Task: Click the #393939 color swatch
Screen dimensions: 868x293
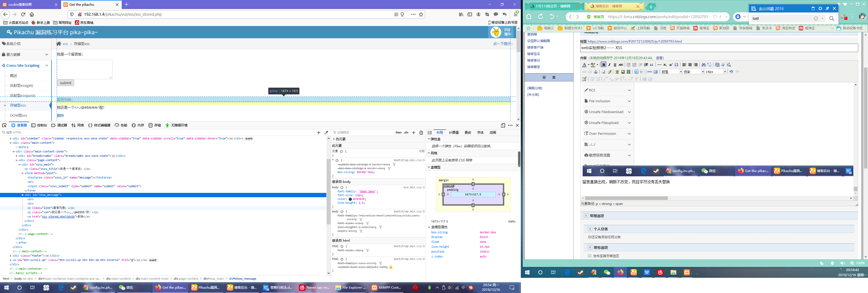Action: pos(350,199)
